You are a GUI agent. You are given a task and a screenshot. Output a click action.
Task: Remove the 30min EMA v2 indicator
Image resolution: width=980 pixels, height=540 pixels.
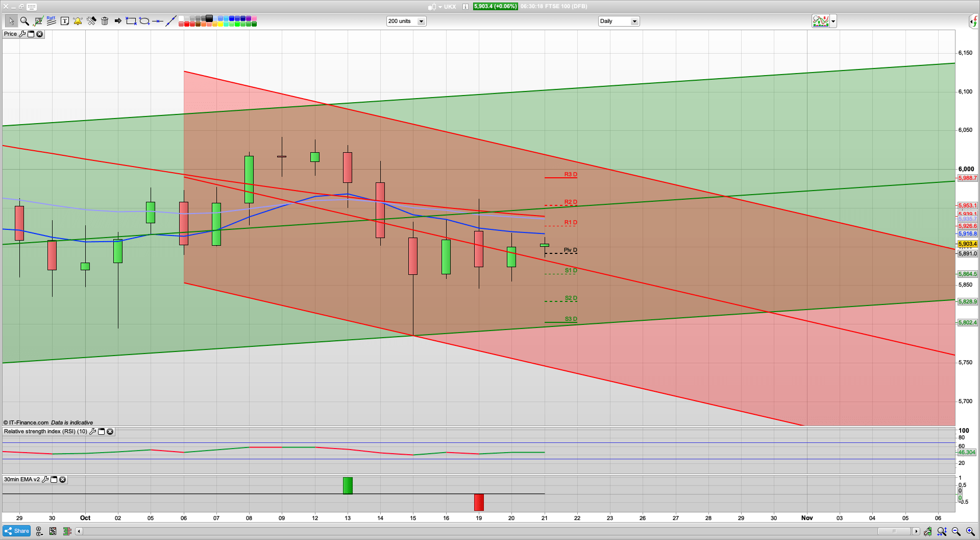pyautogui.click(x=63, y=480)
